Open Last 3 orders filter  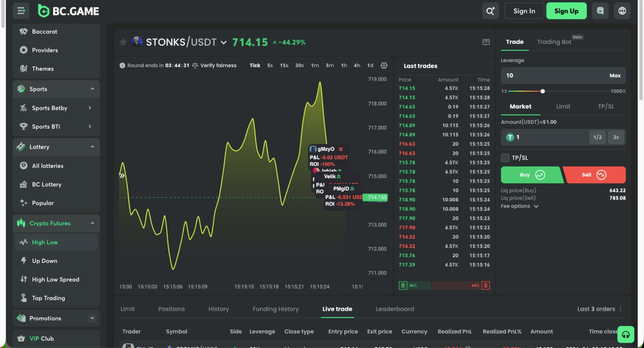596,309
